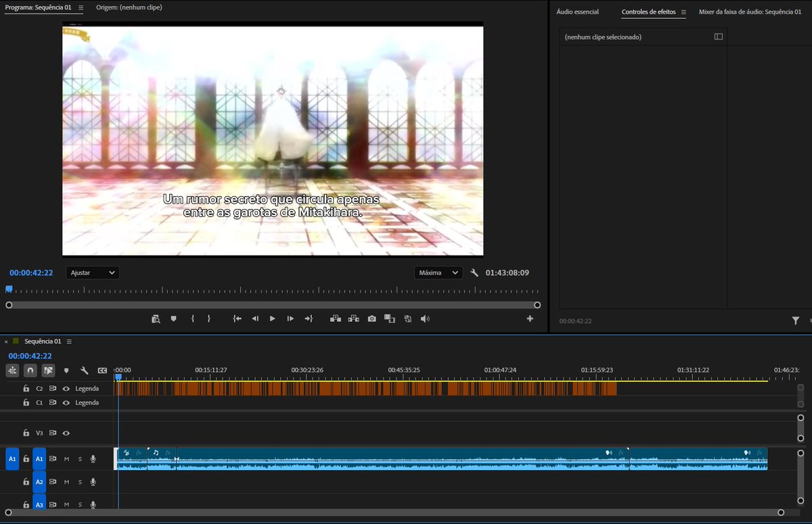Enable voice-over record on track A1

[x=93, y=459]
